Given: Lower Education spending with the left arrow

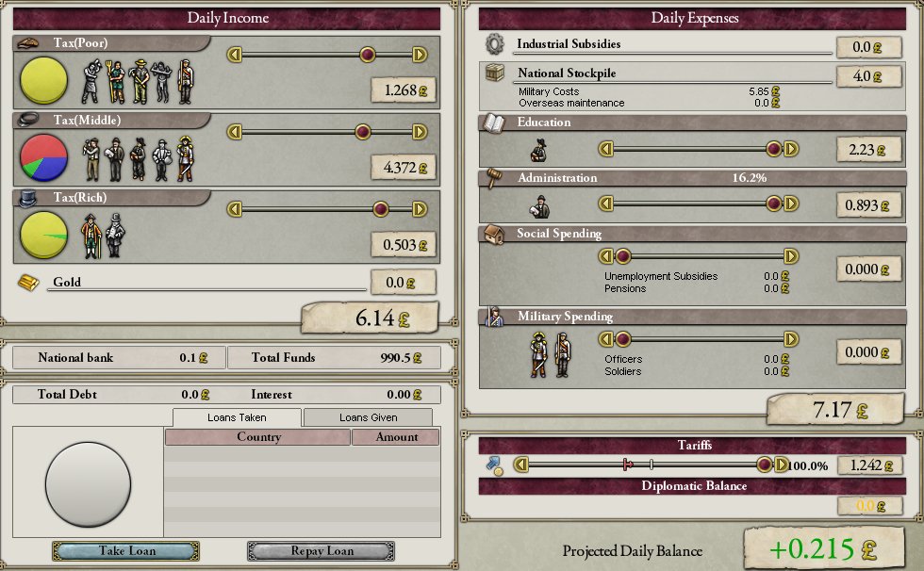Looking at the screenshot, I should (x=607, y=149).
